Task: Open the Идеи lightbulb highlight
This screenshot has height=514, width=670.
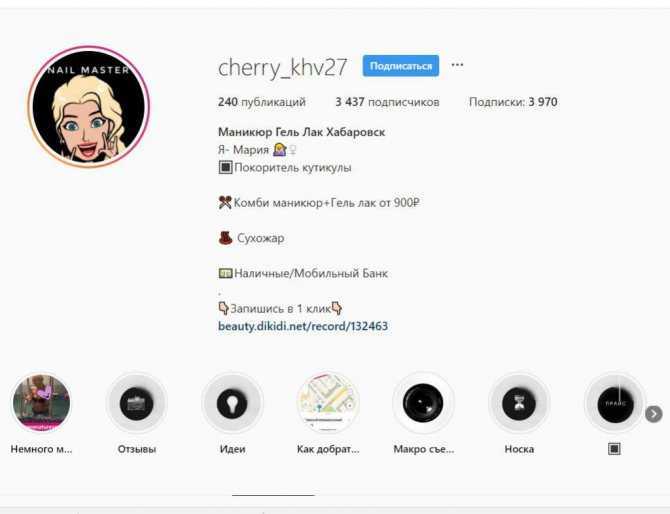Action: pyautogui.click(x=232, y=403)
